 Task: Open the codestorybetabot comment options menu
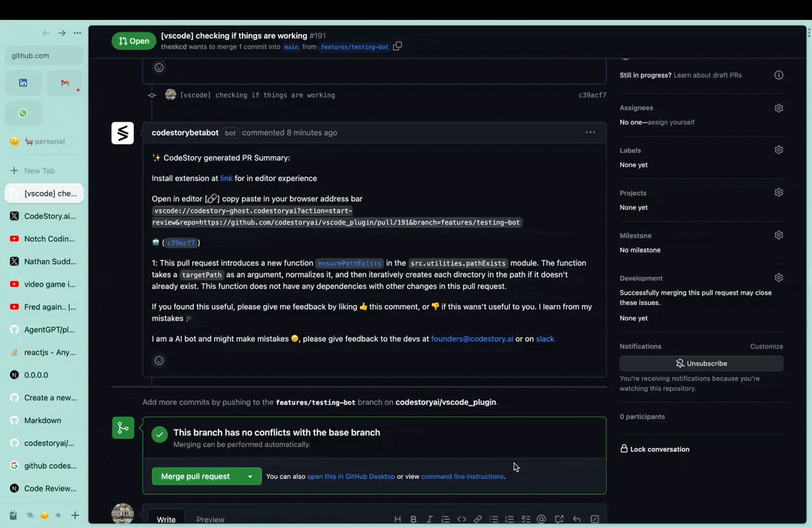(x=591, y=133)
